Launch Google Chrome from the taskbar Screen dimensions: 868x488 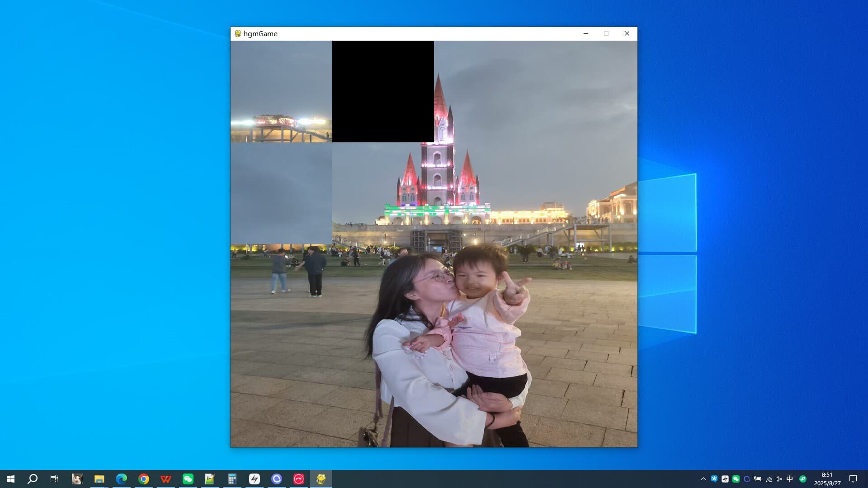tap(144, 479)
